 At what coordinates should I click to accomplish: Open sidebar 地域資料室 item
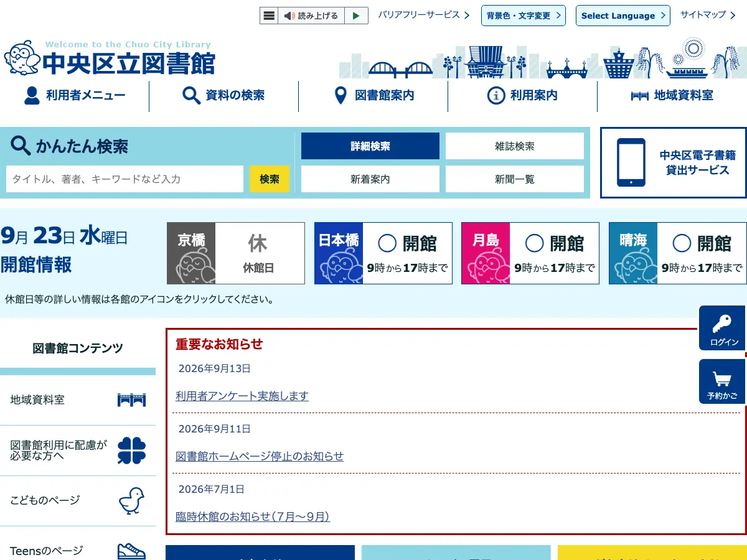pos(78,400)
